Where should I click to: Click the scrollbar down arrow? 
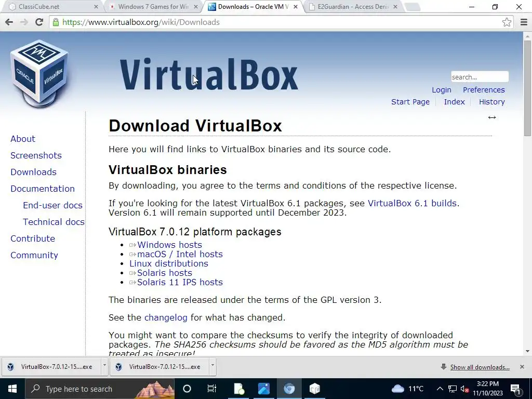tap(528, 351)
